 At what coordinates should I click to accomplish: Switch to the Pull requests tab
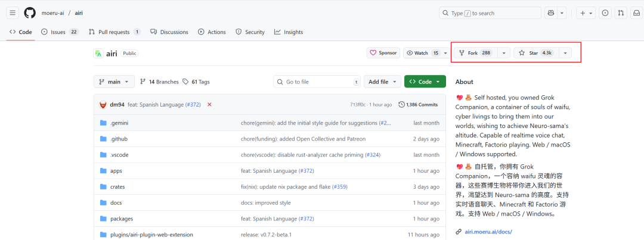(x=114, y=32)
